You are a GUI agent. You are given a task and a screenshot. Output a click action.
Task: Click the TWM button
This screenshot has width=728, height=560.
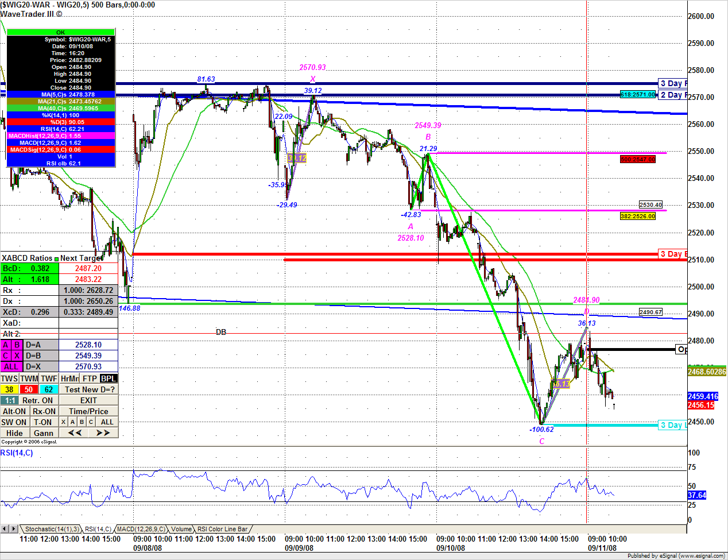coord(29,379)
